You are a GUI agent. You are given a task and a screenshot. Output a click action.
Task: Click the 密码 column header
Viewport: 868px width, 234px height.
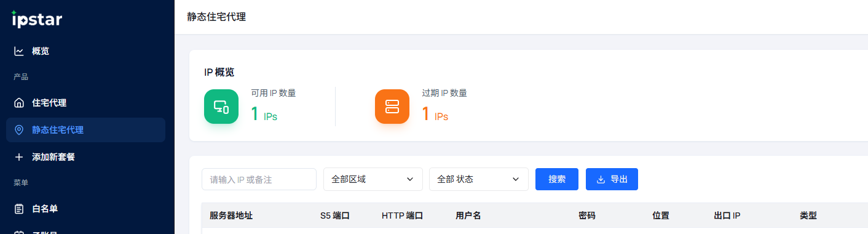pyautogui.click(x=587, y=216)
